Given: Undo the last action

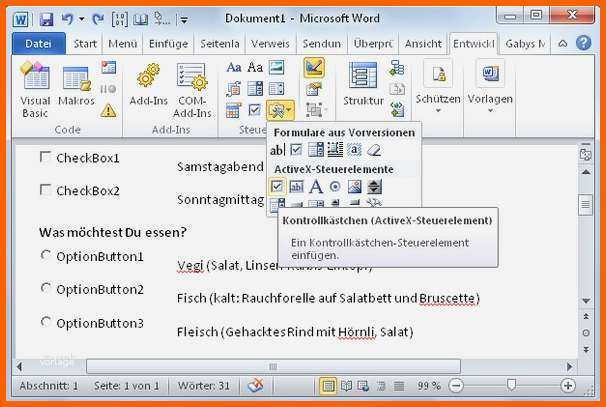Looking at the screenshot, I should click(x=67, y=19).
